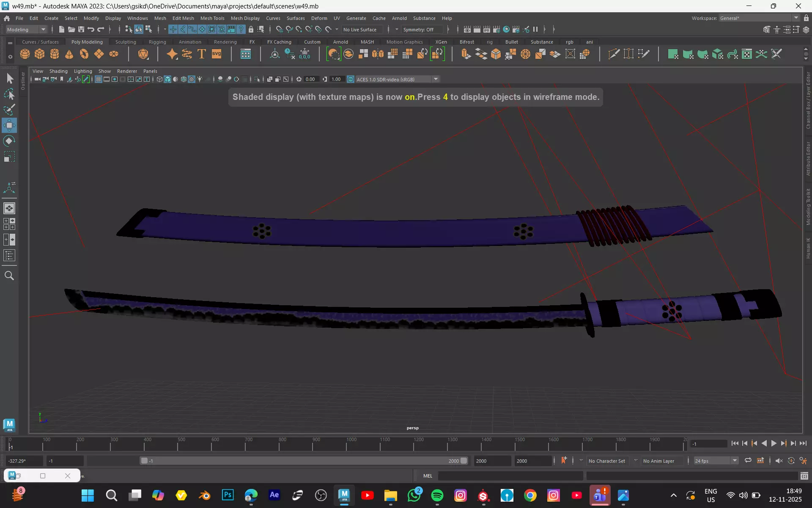This screenshot has height=508, width=812.
Task: Create a polygon plane from the shelf
Action: pyautogui.click(x=99, y=54)
